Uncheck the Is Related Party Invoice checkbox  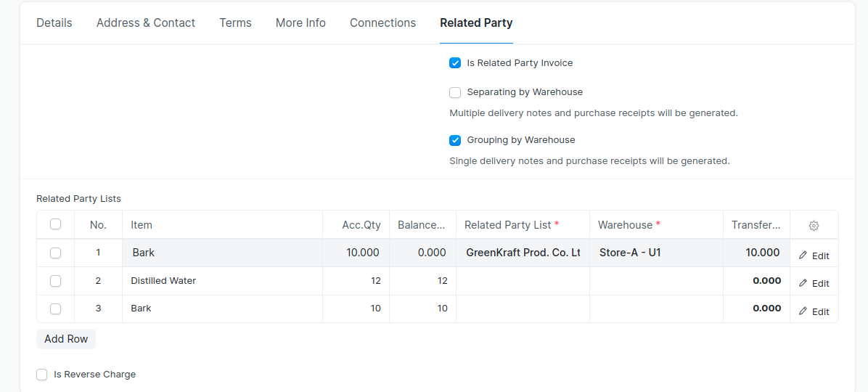(x=455, y=63)
